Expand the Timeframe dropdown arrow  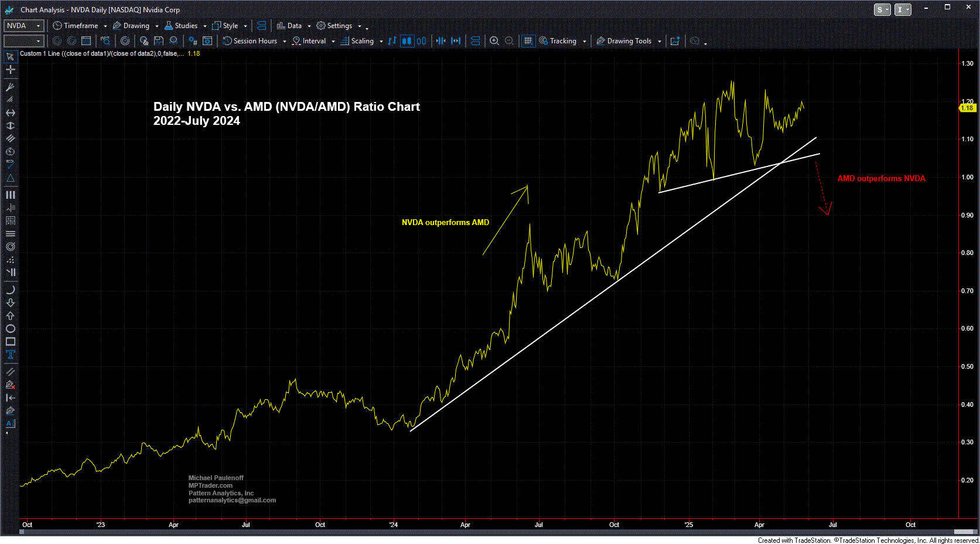tap(105, 26)
